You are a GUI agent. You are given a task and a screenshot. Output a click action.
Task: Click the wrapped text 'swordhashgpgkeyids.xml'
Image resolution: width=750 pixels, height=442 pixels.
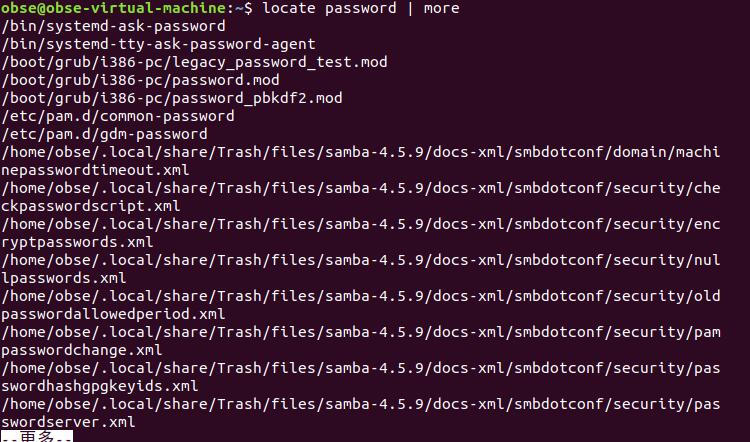coord(100,386)
